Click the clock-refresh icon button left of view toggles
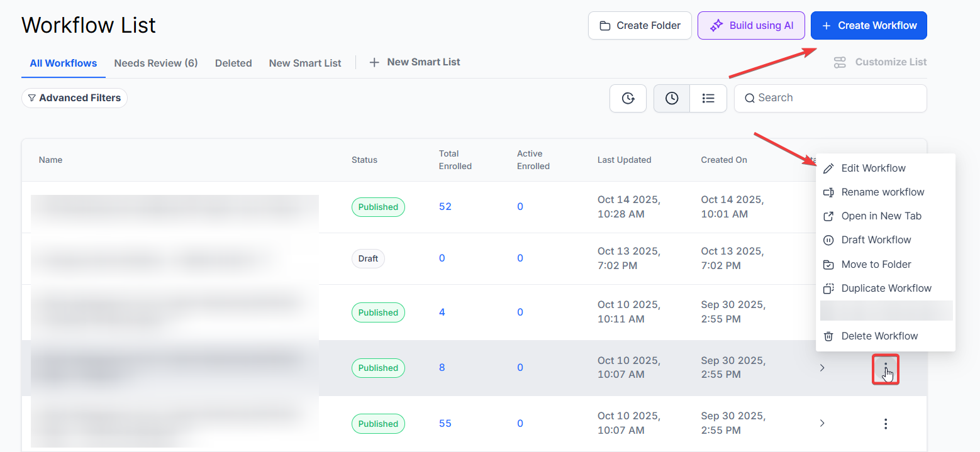The width and height of the screenshot is (980, 452). (628, 99)
